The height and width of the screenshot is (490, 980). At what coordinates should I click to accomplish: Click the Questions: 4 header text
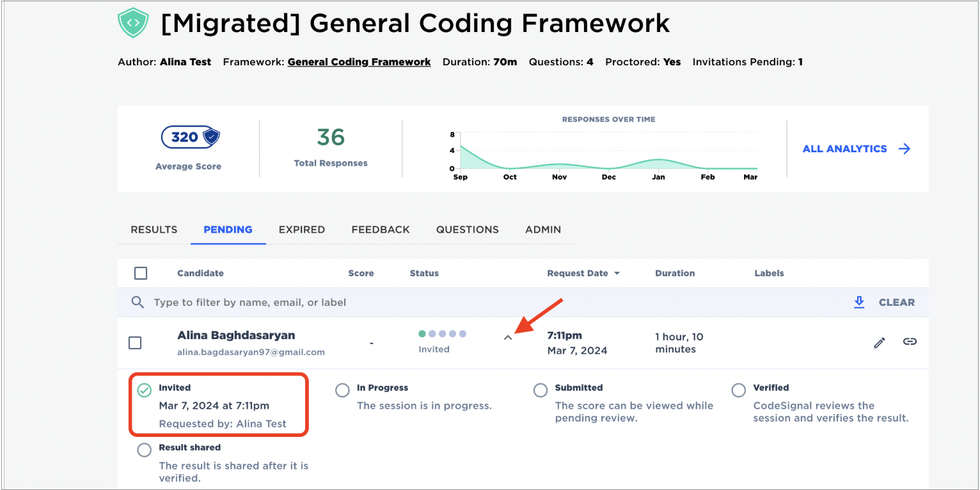point(561,62)
